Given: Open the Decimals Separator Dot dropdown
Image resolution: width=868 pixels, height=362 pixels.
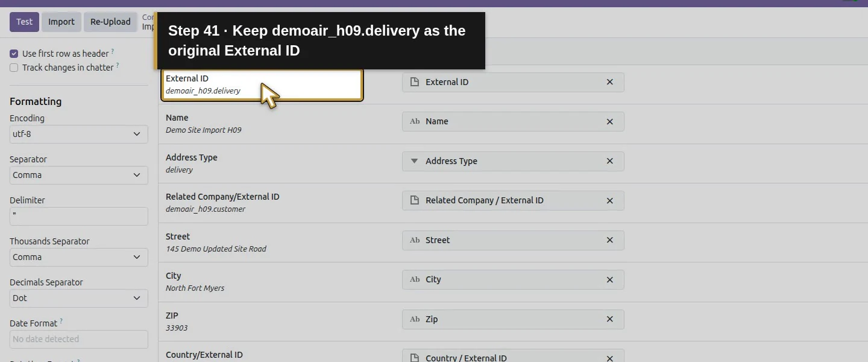Looking at the screenshot, I should 79,298.
